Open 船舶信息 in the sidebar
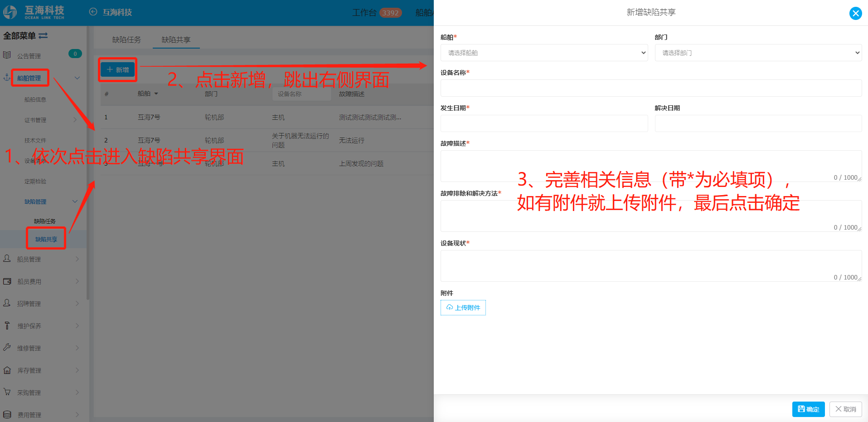Viewport: 868px width, 422px height. (x=35, y=99)
